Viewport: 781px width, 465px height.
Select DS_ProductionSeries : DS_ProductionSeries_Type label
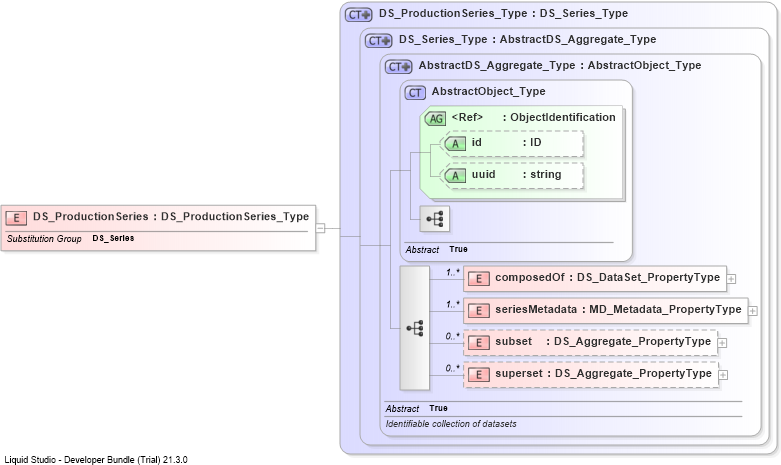(171, 217)
